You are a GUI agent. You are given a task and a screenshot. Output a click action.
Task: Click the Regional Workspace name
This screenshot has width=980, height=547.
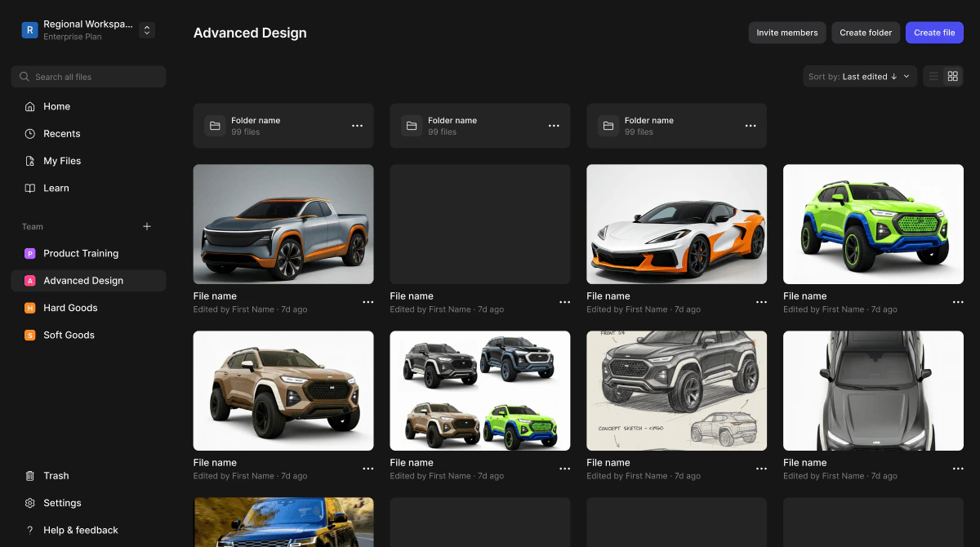tap(87, 24)
